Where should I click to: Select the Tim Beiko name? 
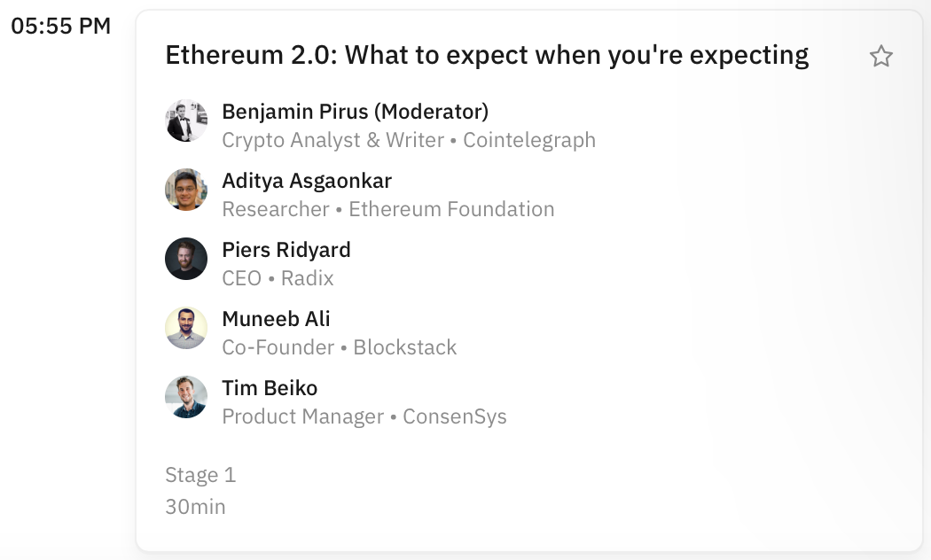pos(270,388)
